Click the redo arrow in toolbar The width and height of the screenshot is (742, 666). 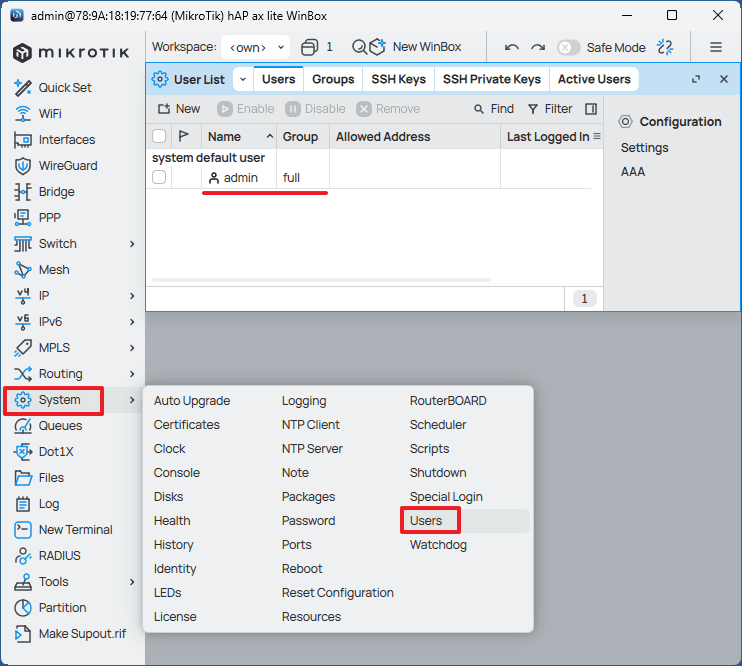click(538, 47)
